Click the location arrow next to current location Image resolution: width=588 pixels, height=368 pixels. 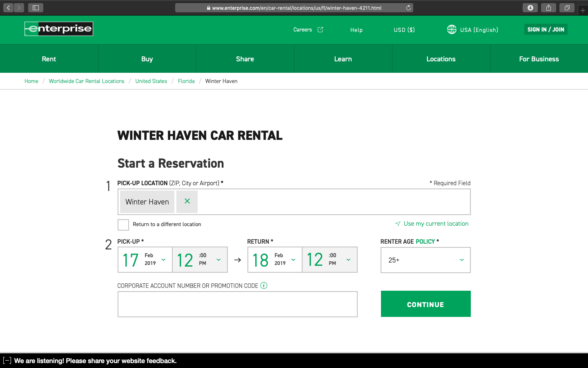pos(397,224)
